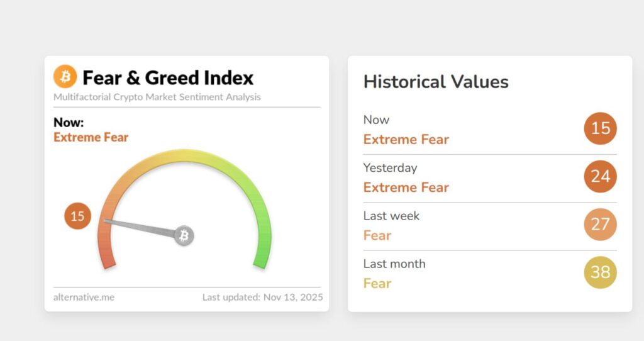Open the alternative.me link
This screenshot has height=341, width=644.
pyautogui.click(x=84, y=297)
